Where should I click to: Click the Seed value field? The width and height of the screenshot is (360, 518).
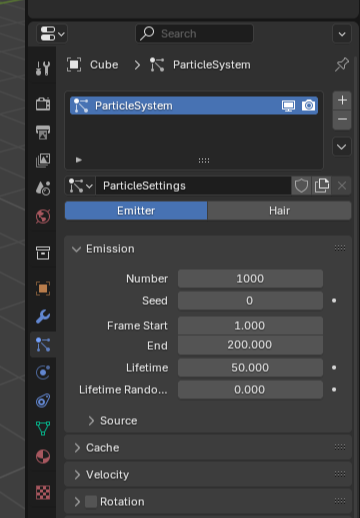(250, 301)
